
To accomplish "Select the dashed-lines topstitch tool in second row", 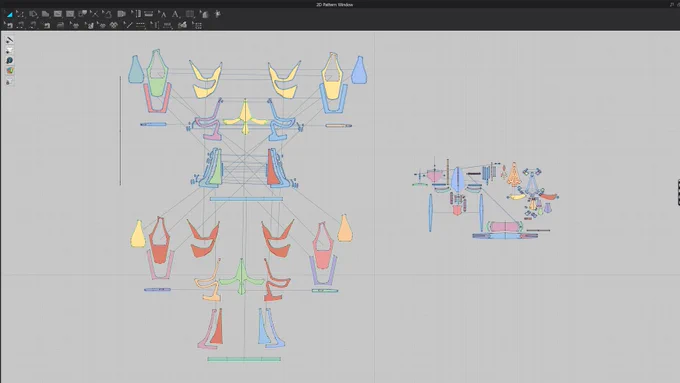I will click(x=141, y=26).
